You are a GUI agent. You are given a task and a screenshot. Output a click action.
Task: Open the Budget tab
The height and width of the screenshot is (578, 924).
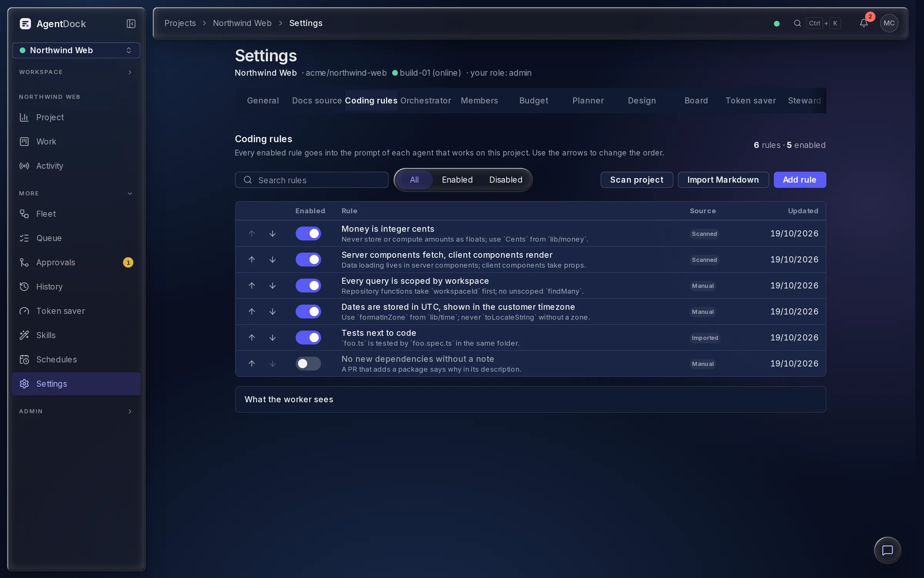click(534, 101)
